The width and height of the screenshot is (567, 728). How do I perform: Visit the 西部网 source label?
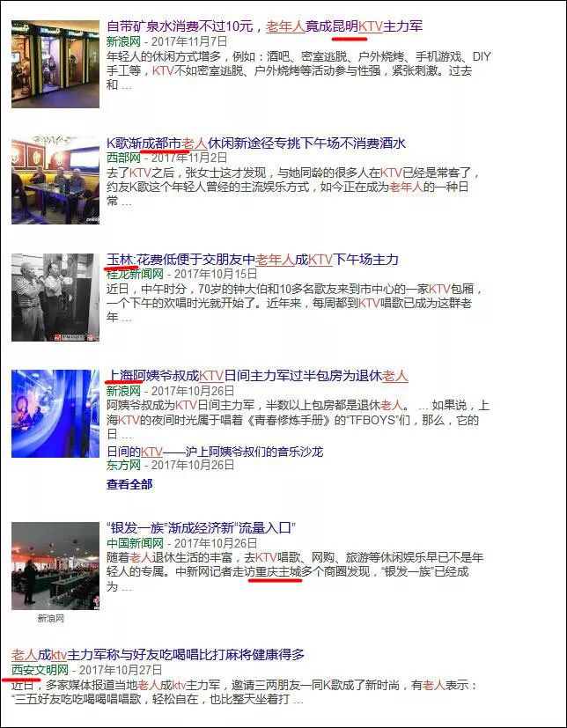point(123,158)
